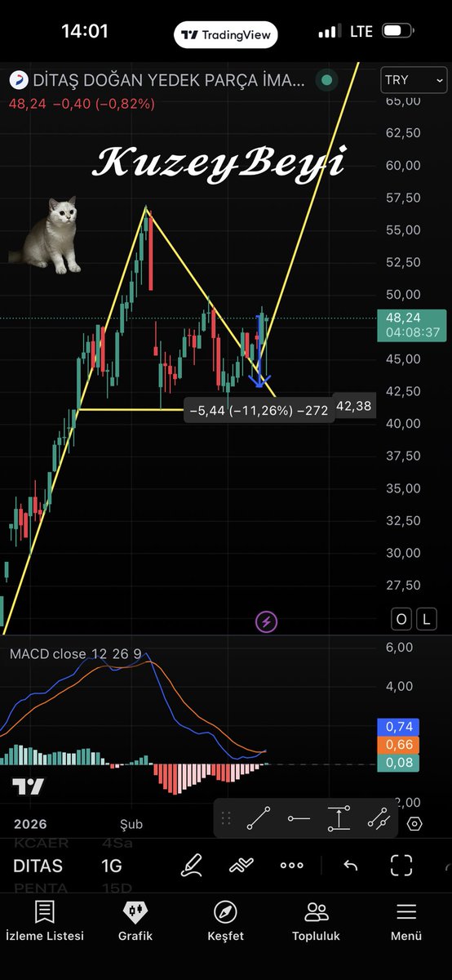Tap the blue MACD value 0,74

[400, 728]
